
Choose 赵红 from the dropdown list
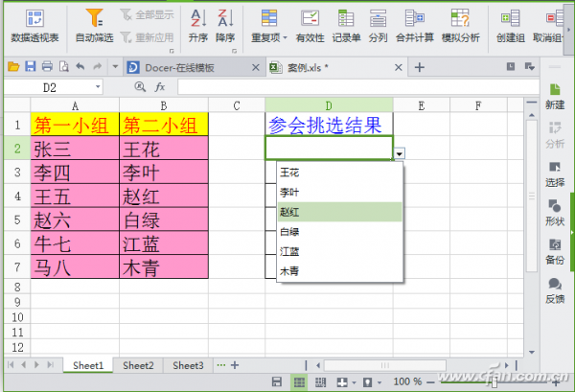[x=339, y=212]
